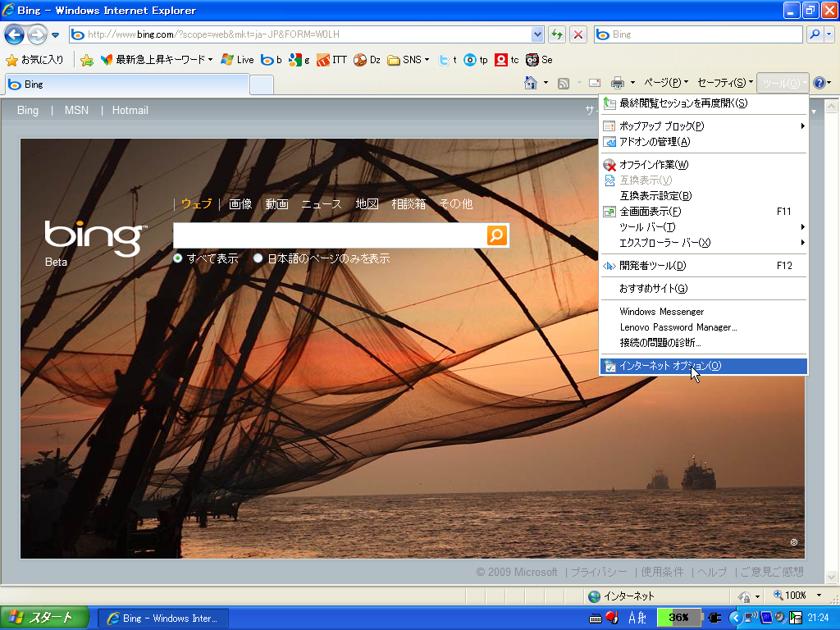Screen dimensions: 840x630
Task: Click the Help question mark icon
Action: [819, 83]
